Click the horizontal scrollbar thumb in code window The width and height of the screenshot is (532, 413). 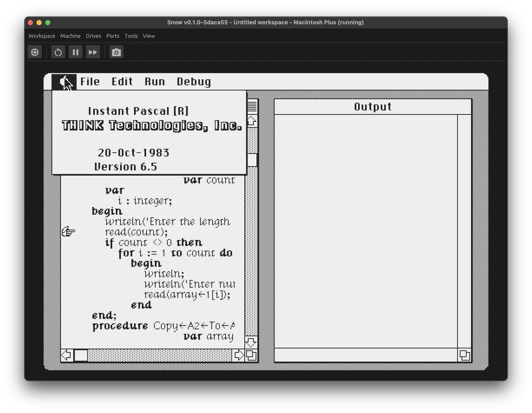[81, 355]
